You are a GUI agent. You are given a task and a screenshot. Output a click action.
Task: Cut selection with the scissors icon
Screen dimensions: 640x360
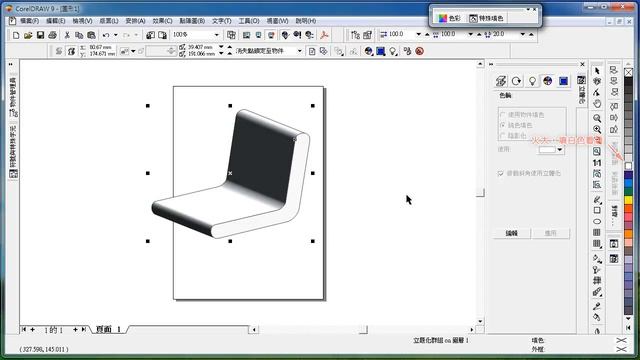[x=67, y=36]
